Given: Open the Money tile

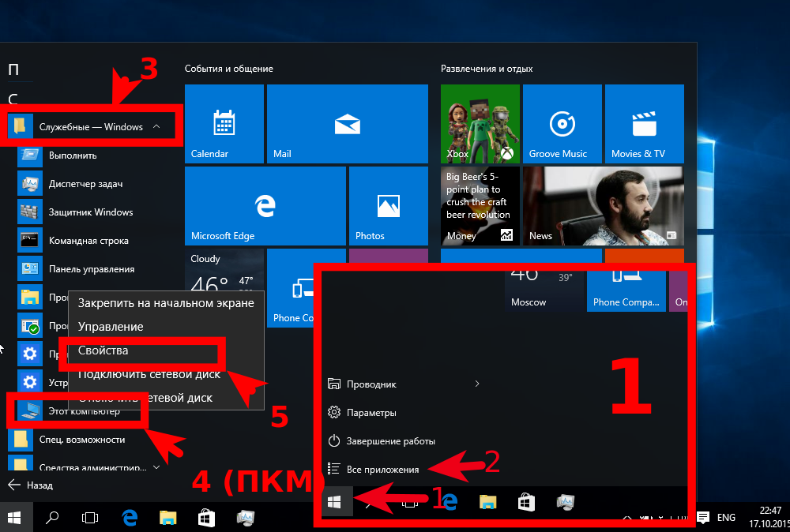Looking at the screenshot, I should pos(480,206).
